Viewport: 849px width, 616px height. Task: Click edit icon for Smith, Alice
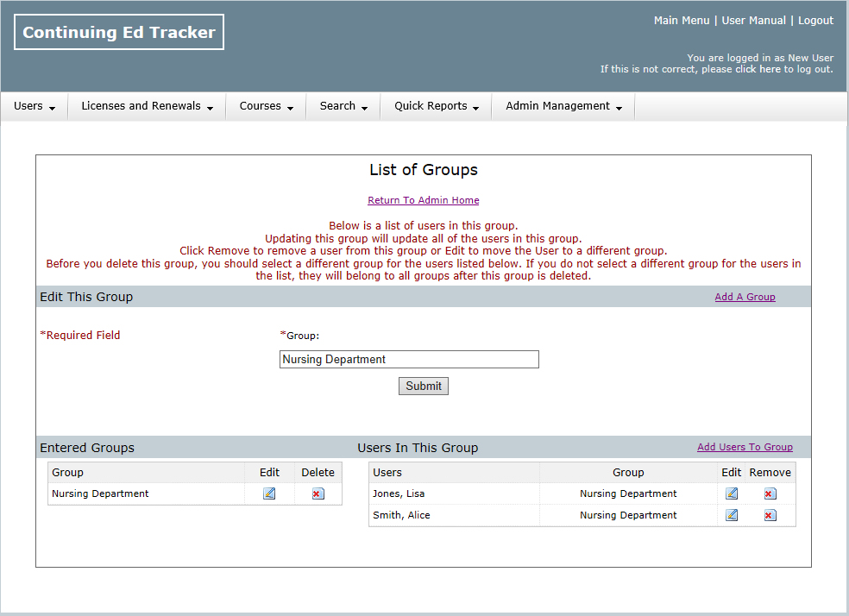click(x=732, y=515)
